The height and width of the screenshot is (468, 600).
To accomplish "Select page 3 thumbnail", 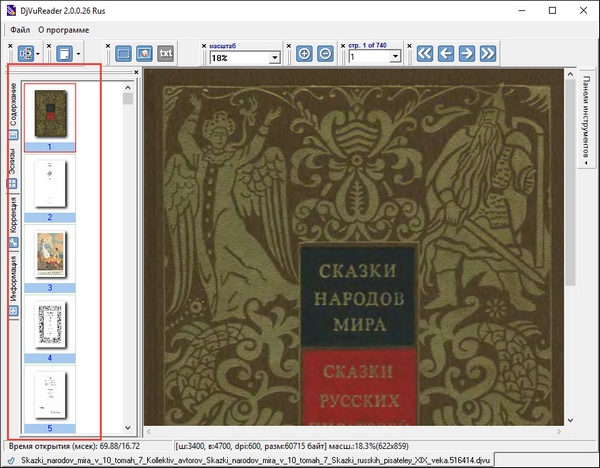I will [x=50, y=259].
